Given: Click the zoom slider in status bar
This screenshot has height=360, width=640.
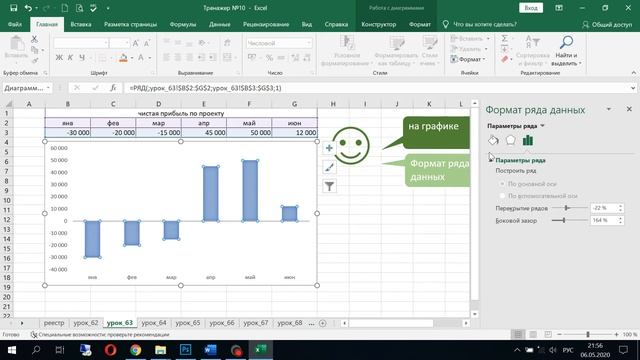Looking at the screenshot, I should pos(588,335).
